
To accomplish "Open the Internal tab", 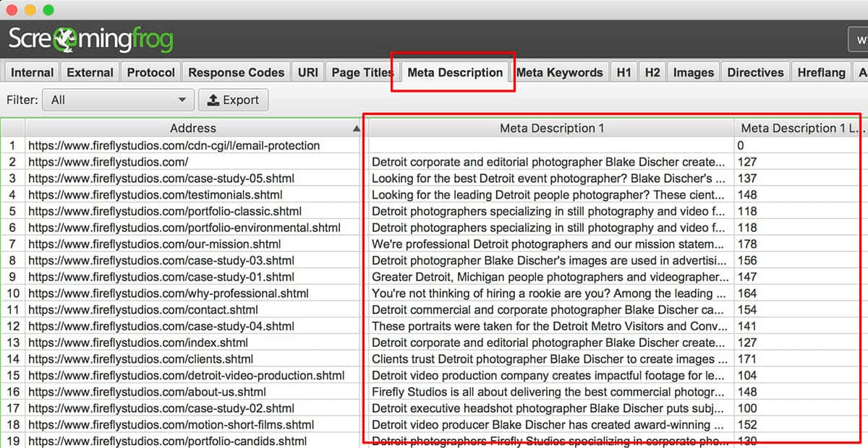I will (x=32, y=72).
